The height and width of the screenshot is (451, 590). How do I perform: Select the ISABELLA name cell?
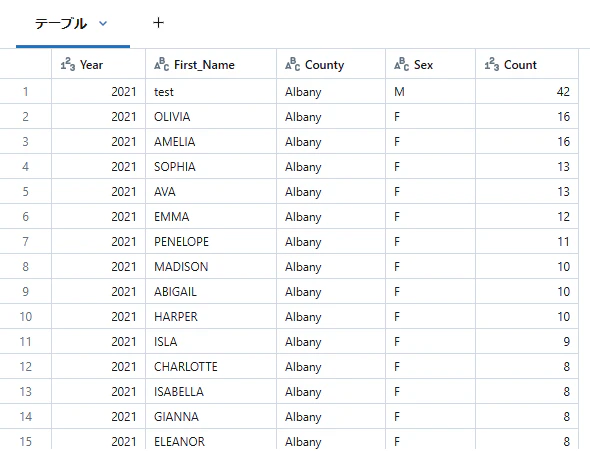pyautogui.click(x=211, y=392)
